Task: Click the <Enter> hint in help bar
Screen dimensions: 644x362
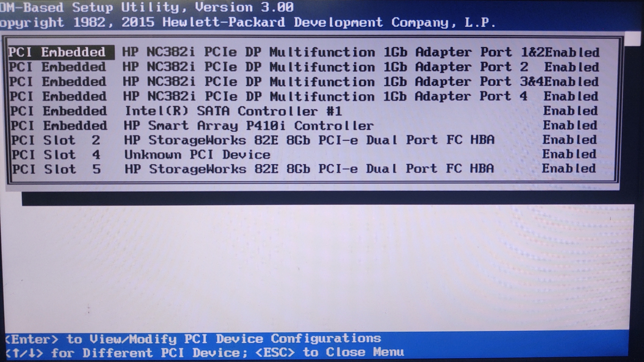Action: click(32, 339)
